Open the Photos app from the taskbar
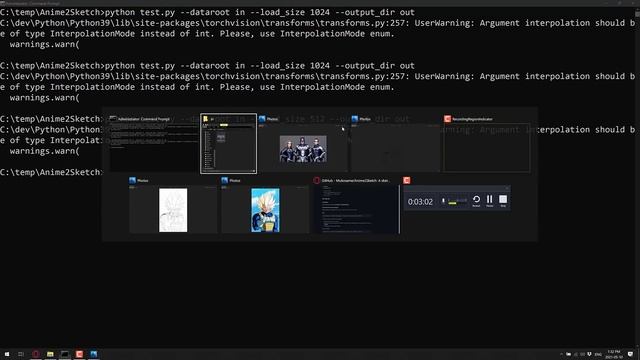The image size is (640, 360). (94, 354)
